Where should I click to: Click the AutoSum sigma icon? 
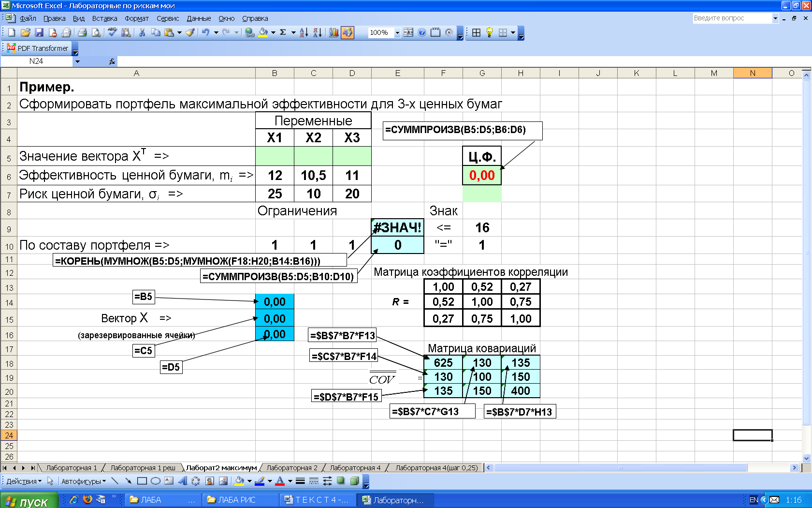pyautogui.click(x=283, y=32)
